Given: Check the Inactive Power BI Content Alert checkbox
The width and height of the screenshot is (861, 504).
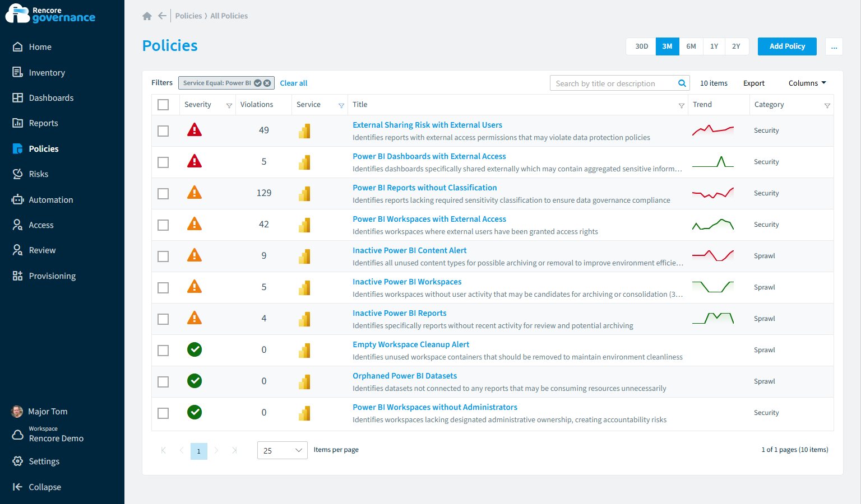Looking at the screenshot, I should click(x=163, y=256).
